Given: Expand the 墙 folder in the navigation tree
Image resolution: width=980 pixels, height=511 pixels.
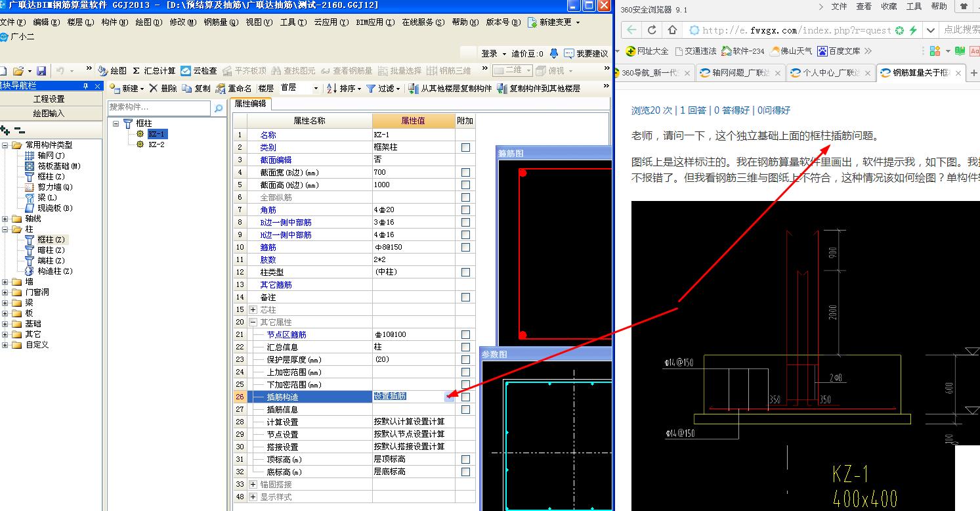Looking at the screenshot, I should 5,282.
